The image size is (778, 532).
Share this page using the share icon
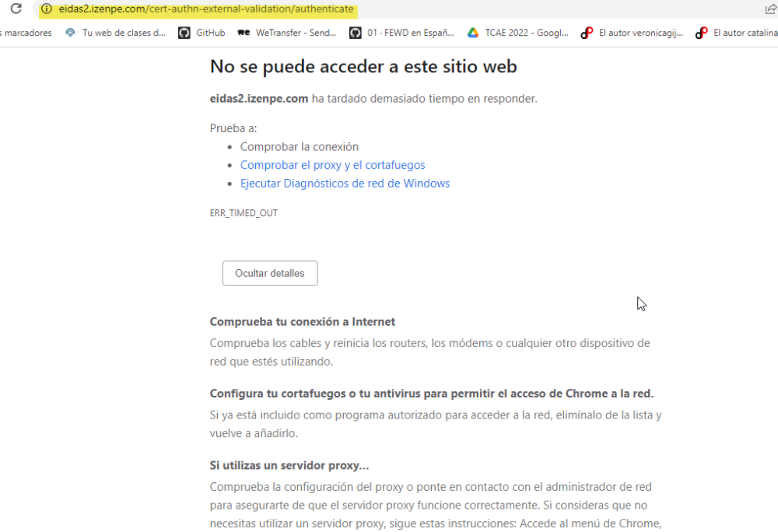pos(771,9)
